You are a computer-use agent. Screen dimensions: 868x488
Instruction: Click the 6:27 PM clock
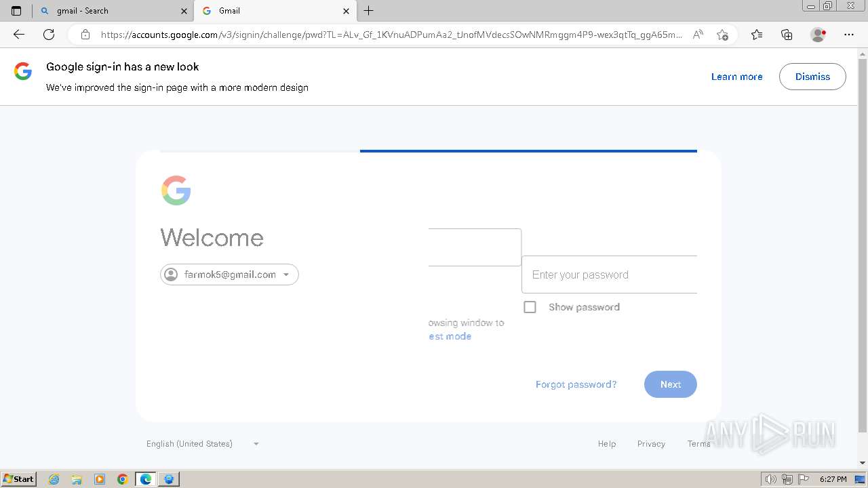833,479
